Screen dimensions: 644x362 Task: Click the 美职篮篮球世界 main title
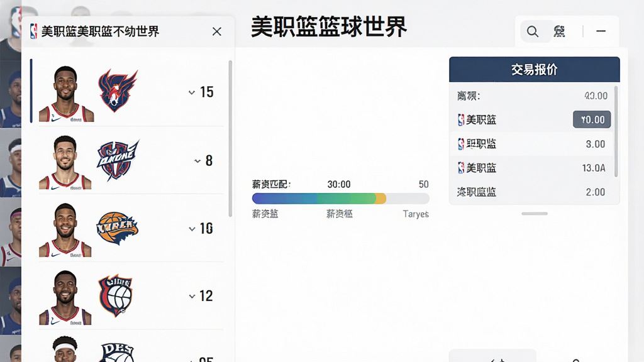coord(328,27)
